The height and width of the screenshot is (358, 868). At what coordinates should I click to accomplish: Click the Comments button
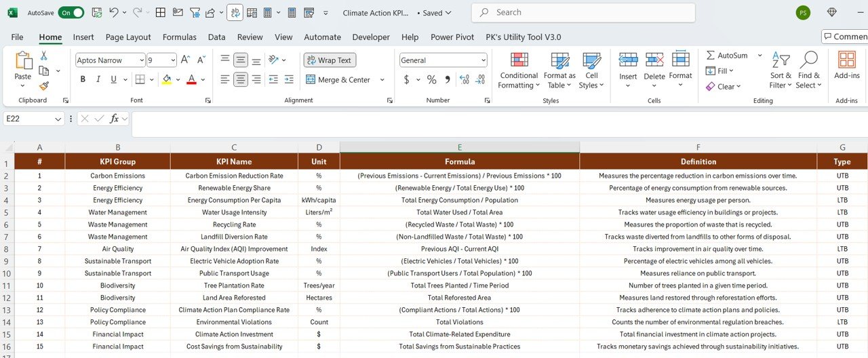pos(845,37)
